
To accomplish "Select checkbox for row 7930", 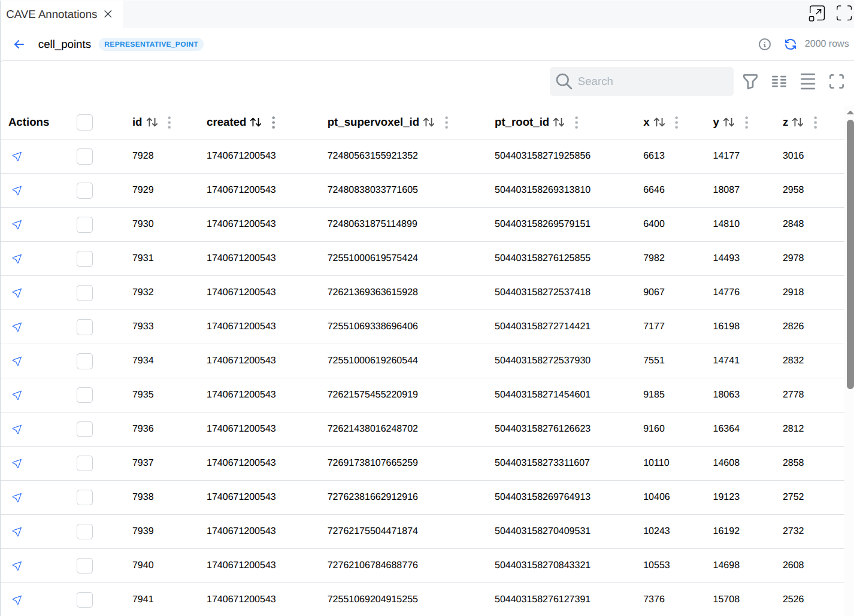I will [x=84, y=224].
